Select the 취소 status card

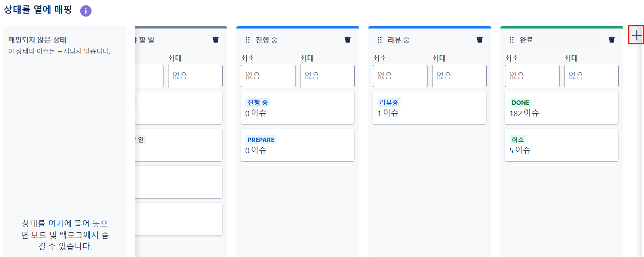coord(561,145)
